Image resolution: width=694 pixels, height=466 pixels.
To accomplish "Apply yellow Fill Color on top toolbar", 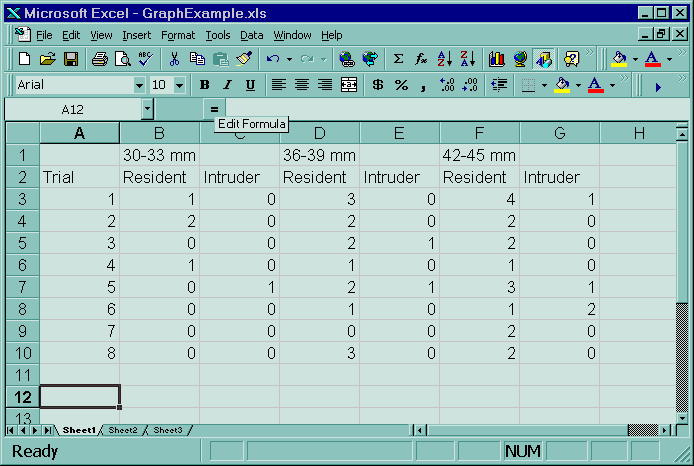I will (619, 58).
